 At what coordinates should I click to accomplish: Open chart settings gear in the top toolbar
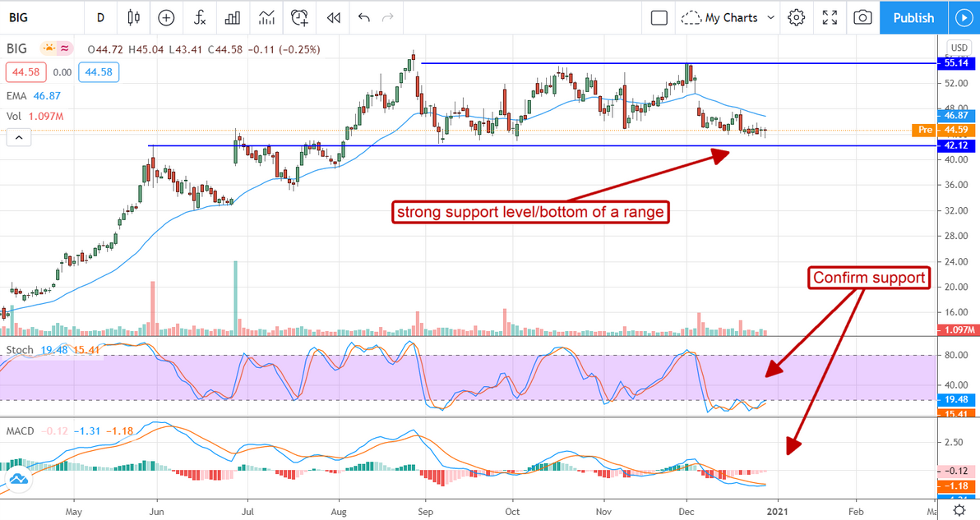(x=796, y=17)
